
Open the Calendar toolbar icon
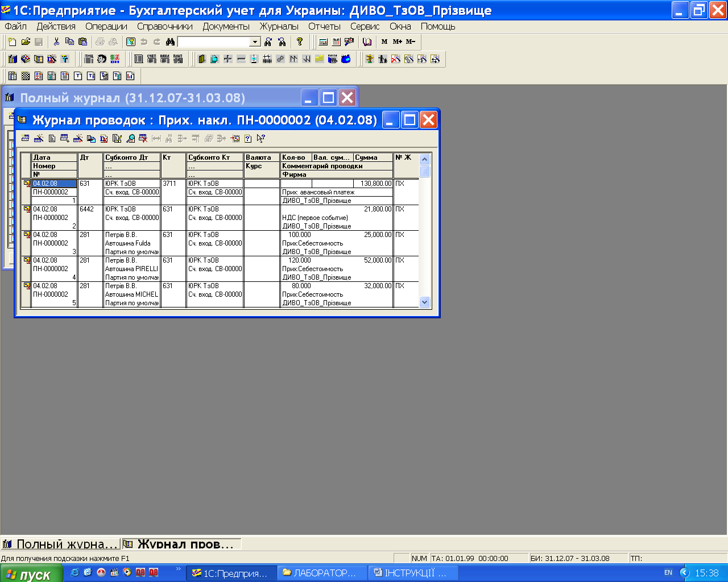point(336,41)
